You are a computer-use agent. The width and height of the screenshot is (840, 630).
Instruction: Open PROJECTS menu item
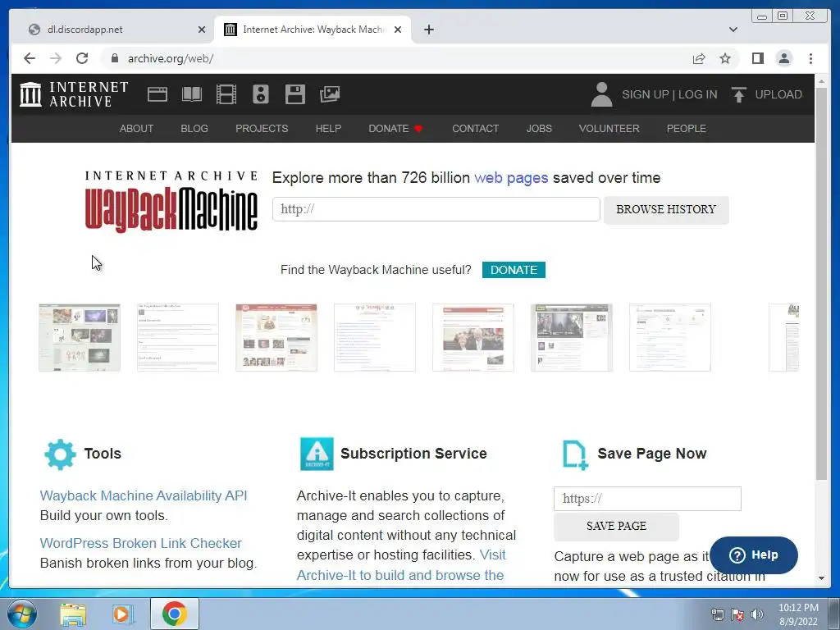[x=262, y=129]
